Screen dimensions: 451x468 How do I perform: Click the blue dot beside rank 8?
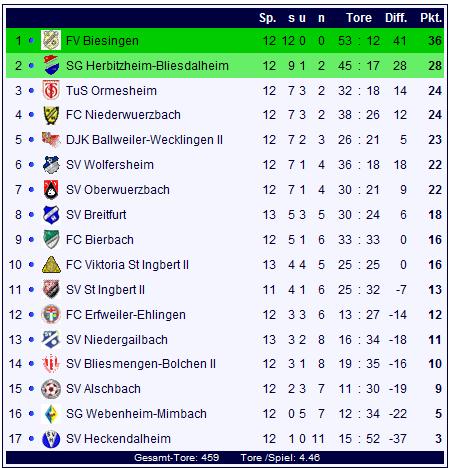31,215
